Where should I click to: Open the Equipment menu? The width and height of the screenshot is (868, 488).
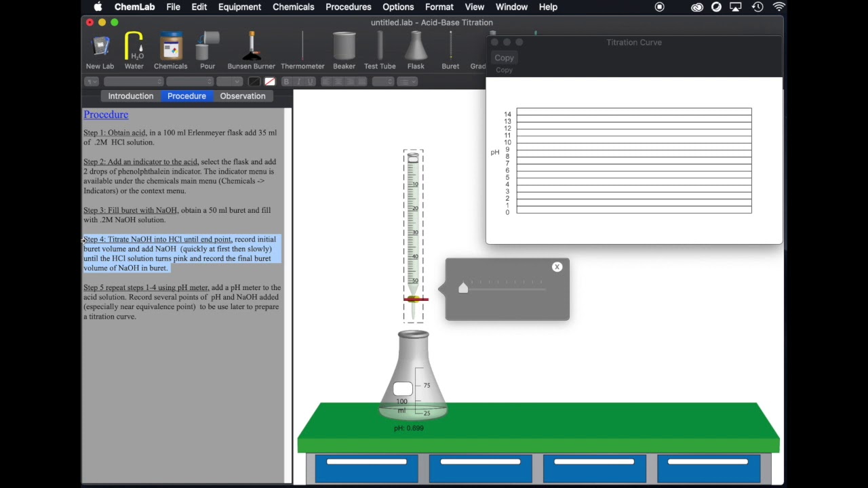239,7
